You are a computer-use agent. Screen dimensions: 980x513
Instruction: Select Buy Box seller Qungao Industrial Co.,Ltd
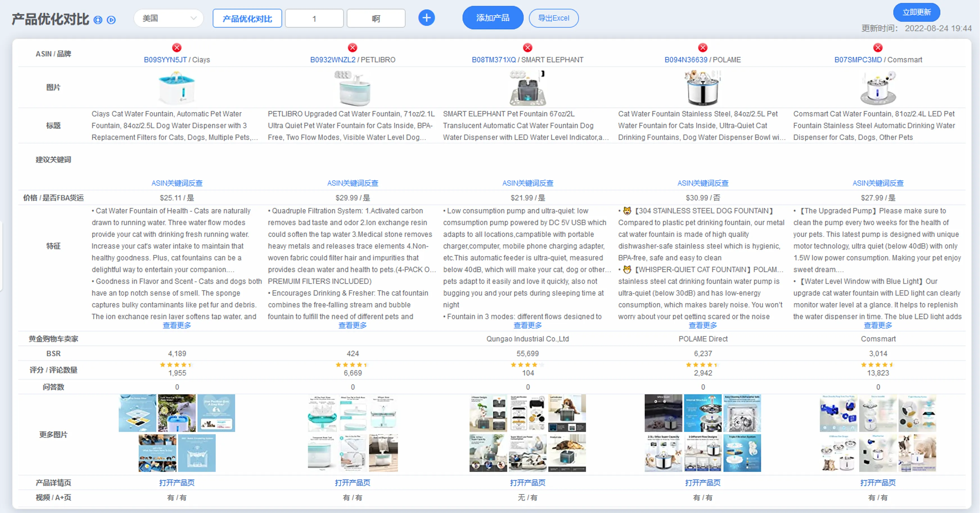(528, 339)
